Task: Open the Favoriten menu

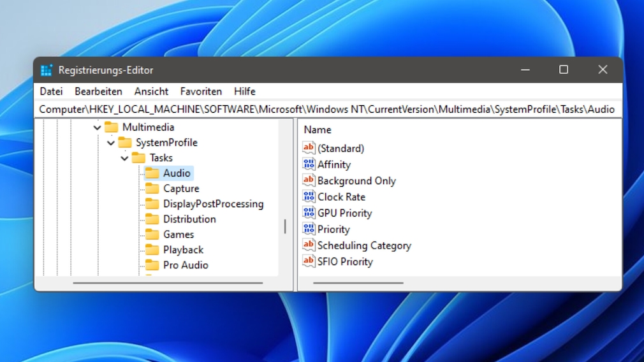Action: [201, 91]
